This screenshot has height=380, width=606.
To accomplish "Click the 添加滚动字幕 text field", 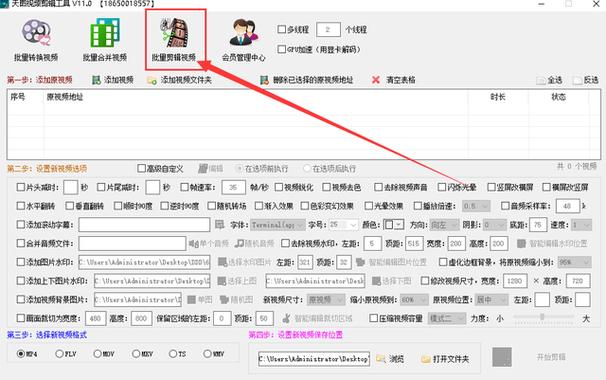I will pos(144,225).
